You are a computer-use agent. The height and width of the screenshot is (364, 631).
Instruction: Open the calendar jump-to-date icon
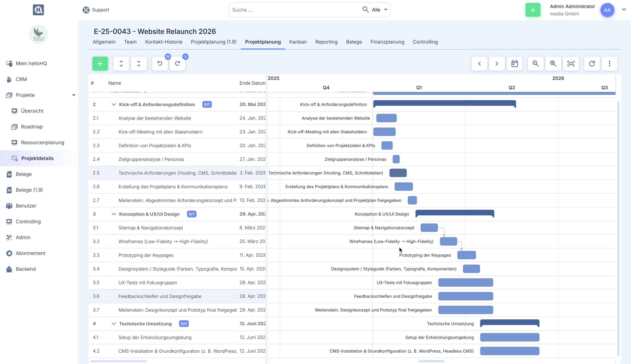pos(514,63)
